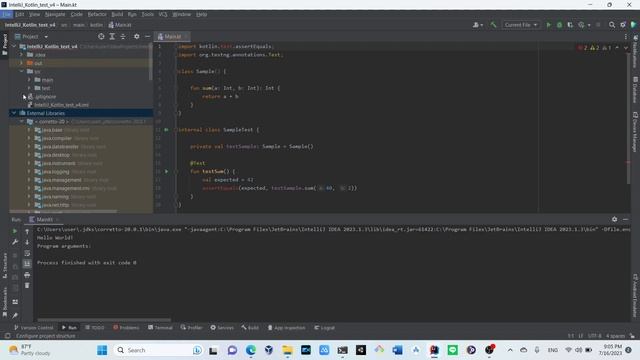640x360 pixels.
Task: Open the Navigate menu
Action: click(55, 14)
